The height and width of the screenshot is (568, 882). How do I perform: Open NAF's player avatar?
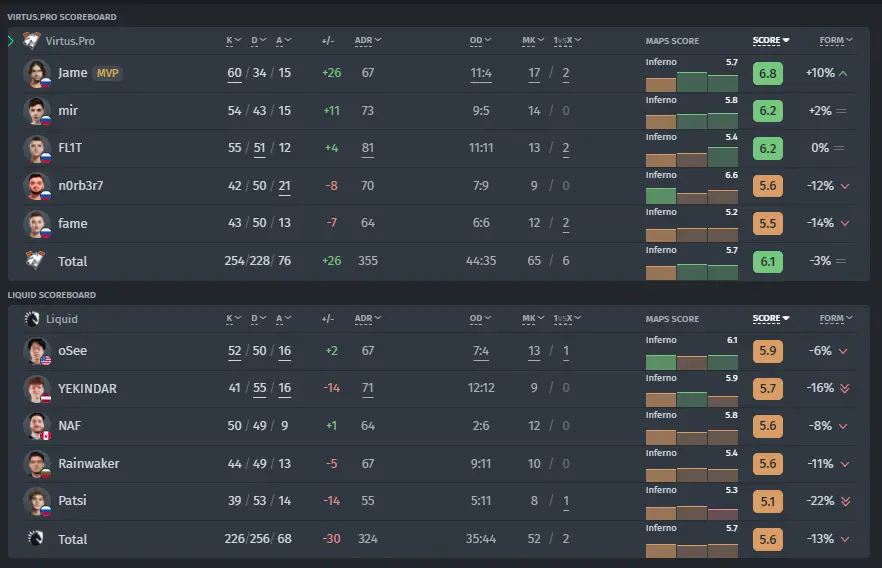[x=37, y=426]
